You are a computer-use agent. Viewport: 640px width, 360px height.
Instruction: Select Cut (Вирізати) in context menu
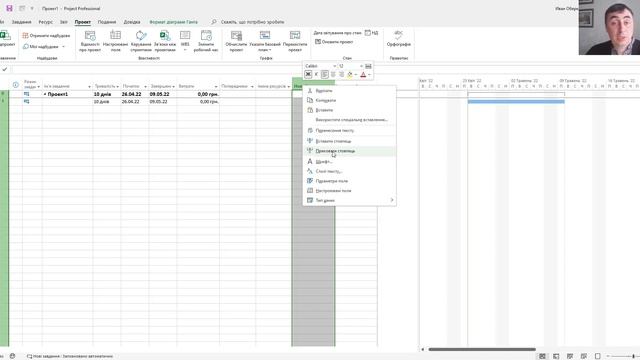[349, 91]
